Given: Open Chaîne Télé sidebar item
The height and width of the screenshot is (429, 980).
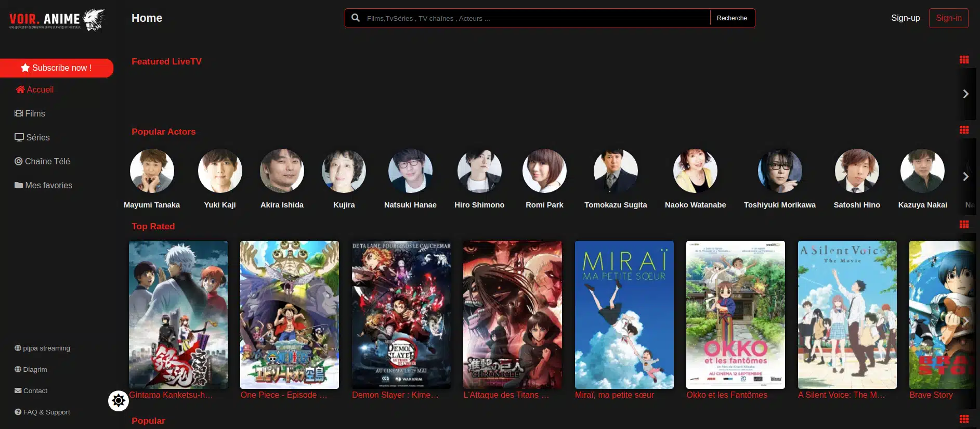Looking at the screenshot, I should [42, 161].
